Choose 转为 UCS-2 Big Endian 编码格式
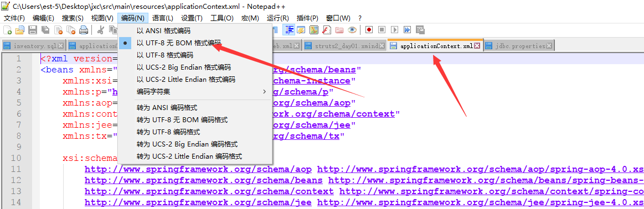Viewport: 644px width, 209px height. [195, 144]
